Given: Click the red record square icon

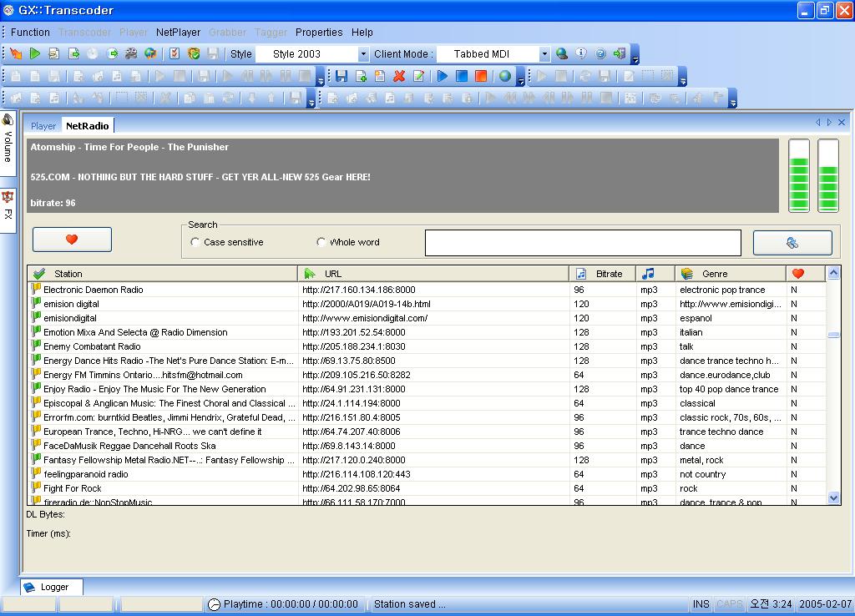Looking at the screenshot, I should tap(481, 76).
